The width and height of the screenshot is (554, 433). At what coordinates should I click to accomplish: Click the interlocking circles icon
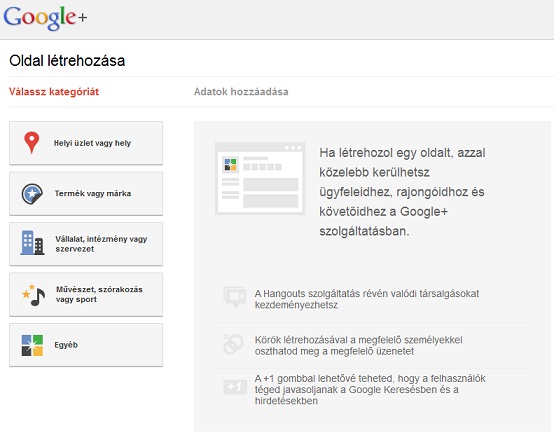pyautogui.click(x=234, y=344)
